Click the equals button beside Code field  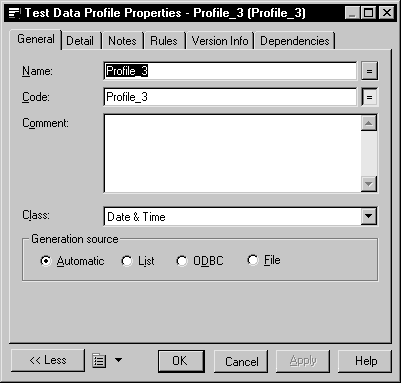[369, 97]
